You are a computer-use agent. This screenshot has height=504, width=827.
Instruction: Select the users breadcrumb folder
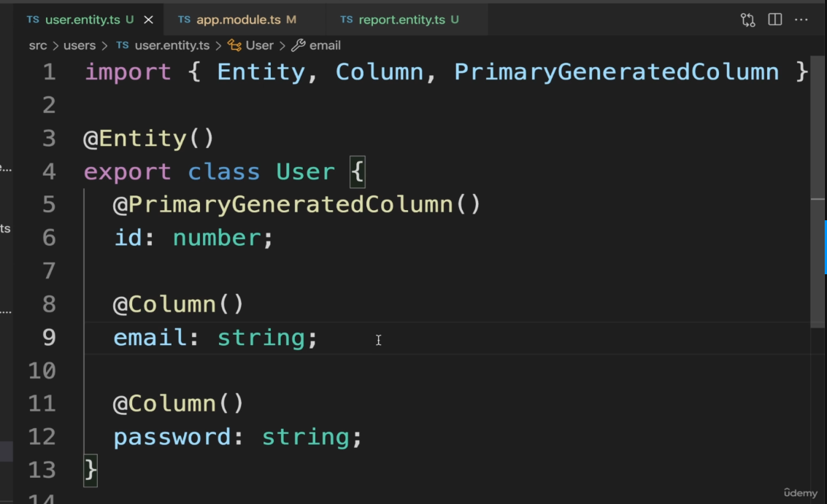(80, 45)
